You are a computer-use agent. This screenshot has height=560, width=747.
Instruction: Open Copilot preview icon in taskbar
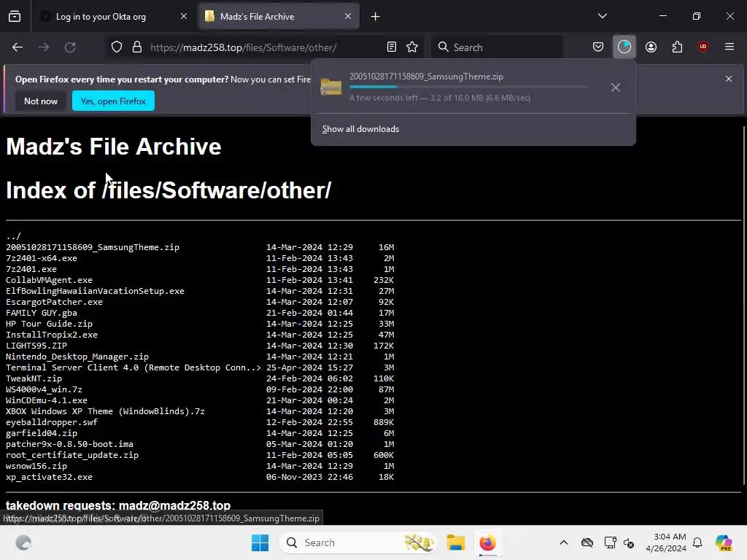pos(724,542)
